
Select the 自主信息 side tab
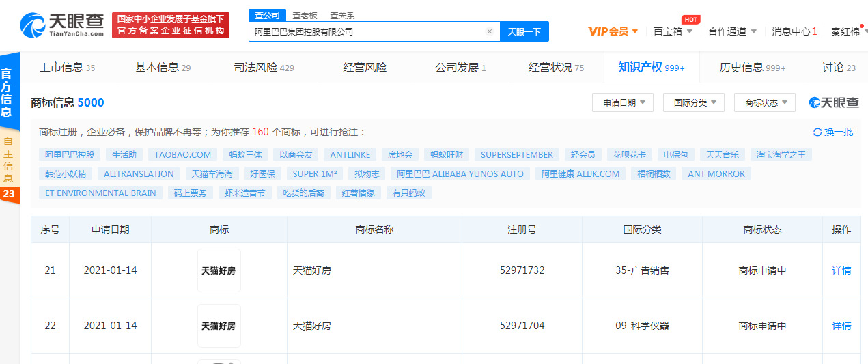[x=8, y=160]
